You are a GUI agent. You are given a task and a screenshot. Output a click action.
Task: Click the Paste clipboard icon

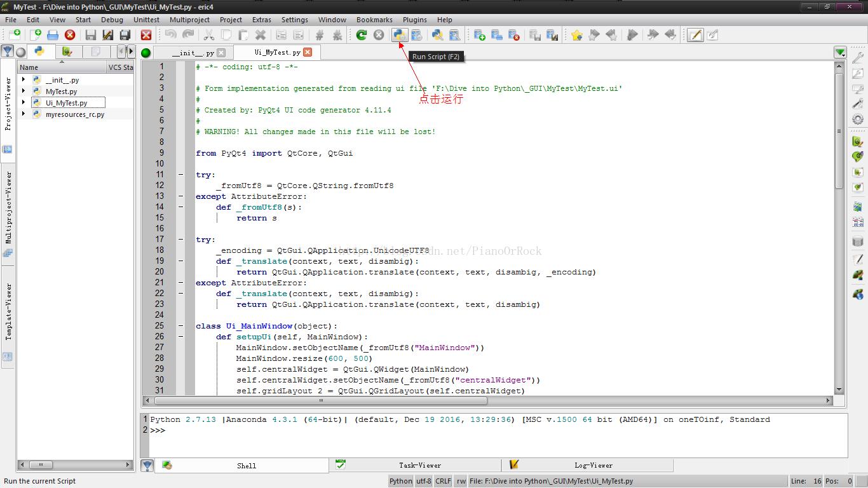[243, 35]
